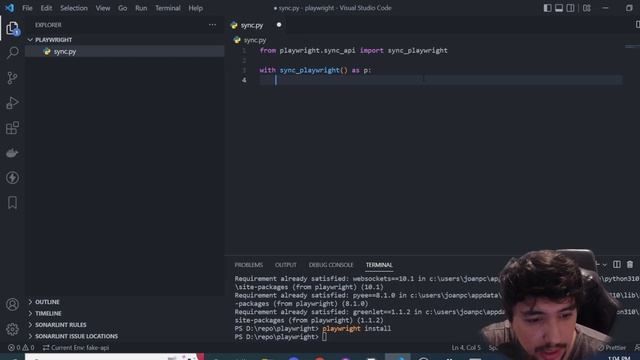This screenshot has width=640, height=360.
Task: Toggle secondary side bar layout button
Action: [570, 8]
